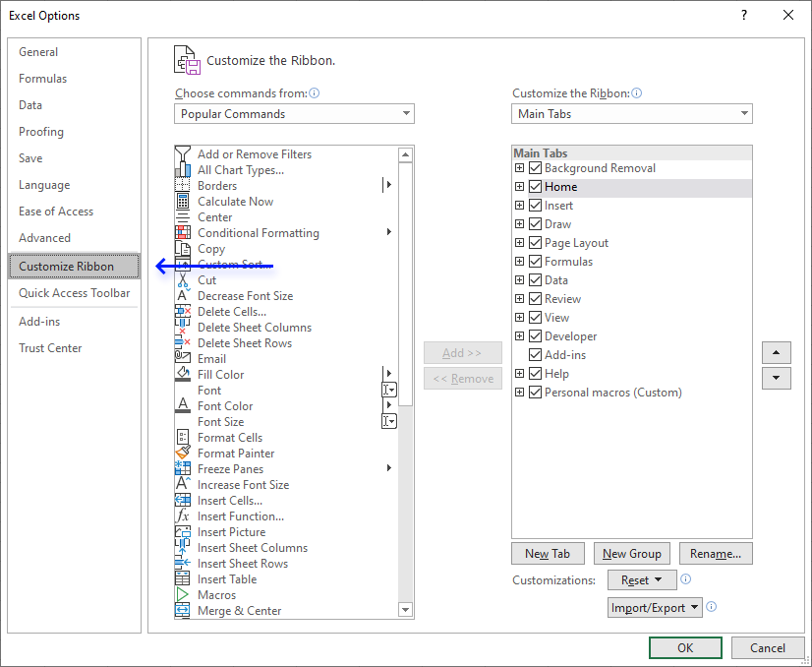
Task: Toggle the Help tab checkbox
Action: 536,373
